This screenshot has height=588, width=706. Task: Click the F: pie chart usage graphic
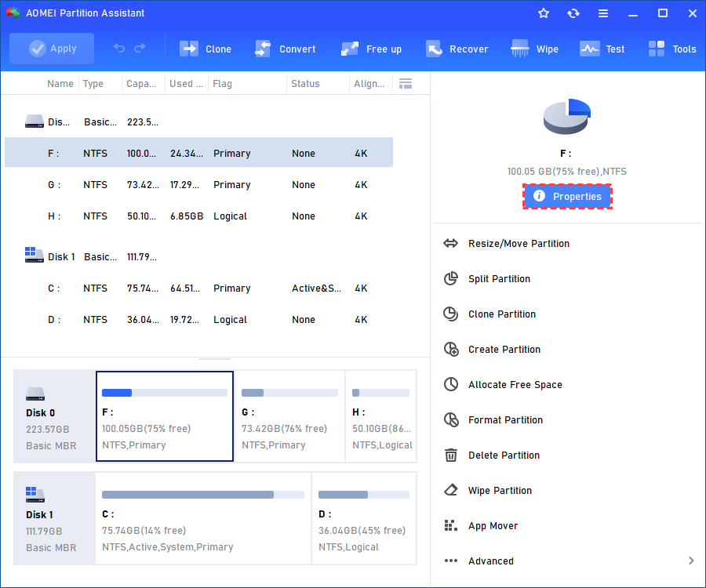pyautogui.click(x=566, y=116)
